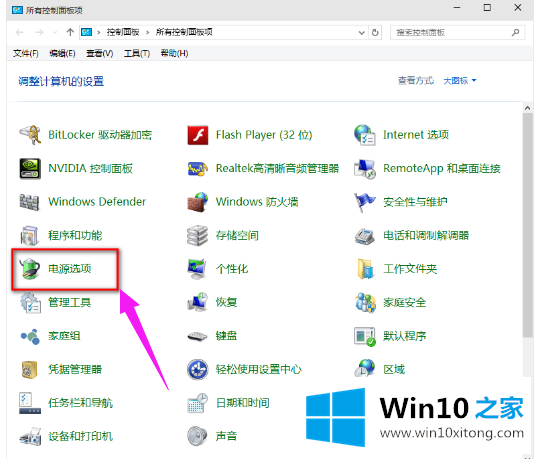Click the 任务栏和导航 text link
The height and width of the screenshot is (459, 536).
[x=81, y=403]
